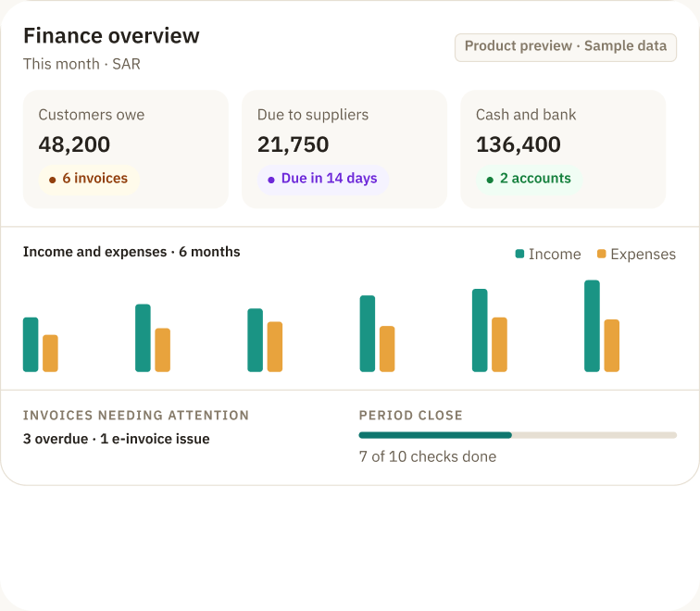Image resolution: width=700 pixels, height=611 pixels.
Task: Click 7 of 10 checks done text
Action: pos(428,456)
